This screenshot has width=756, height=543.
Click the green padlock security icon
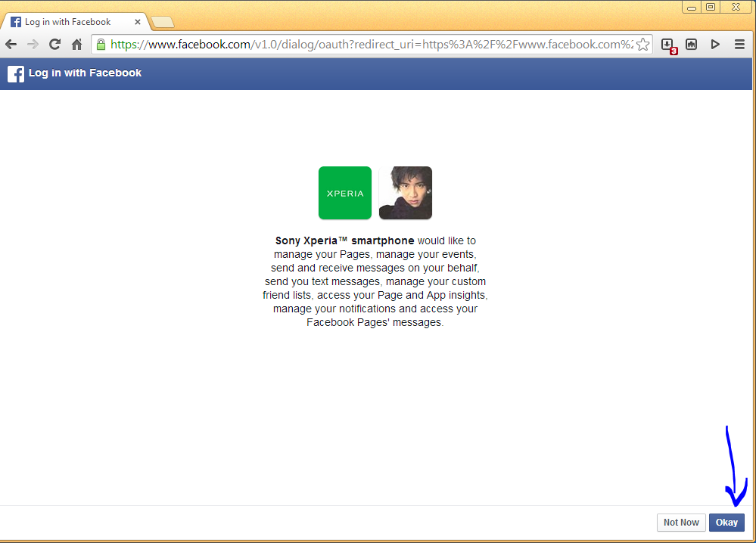101,45
